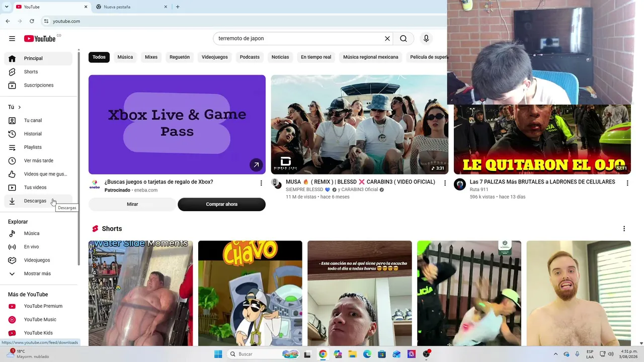This screenshot has height=362, width=644.
Task: Open YouTube Premium from the sidebar
Action: (38, 306)
